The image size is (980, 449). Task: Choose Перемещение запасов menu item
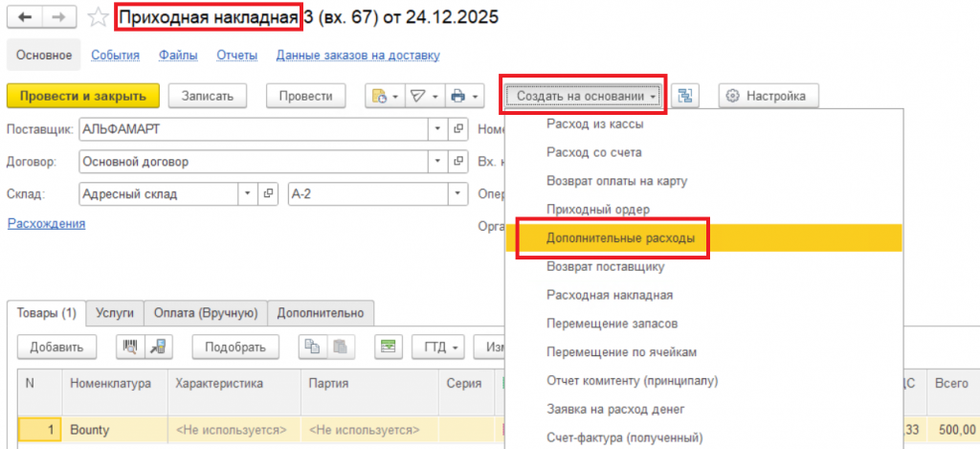click(x=703, y=324)
